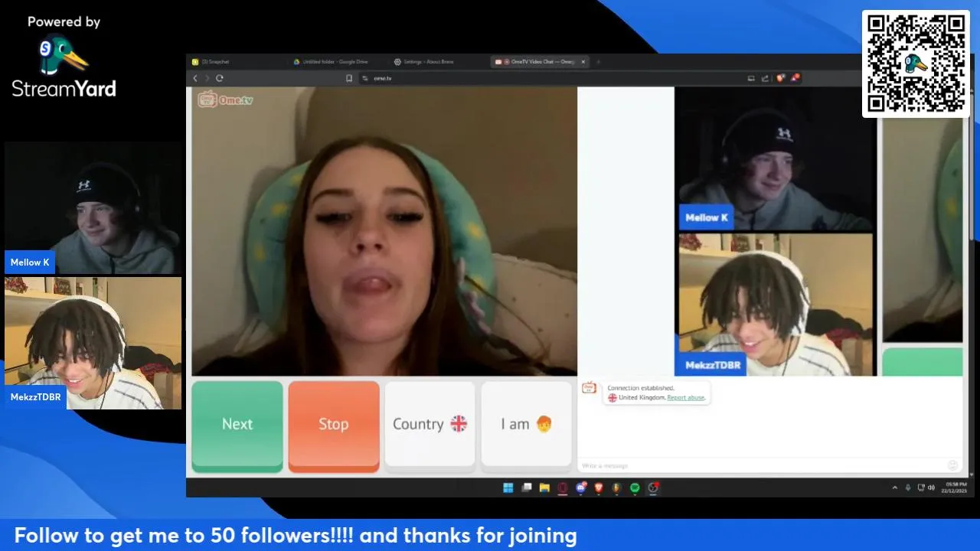980x551 pixels.
Task: Click the 'Connection established.' message text
Action: [641, 388]
